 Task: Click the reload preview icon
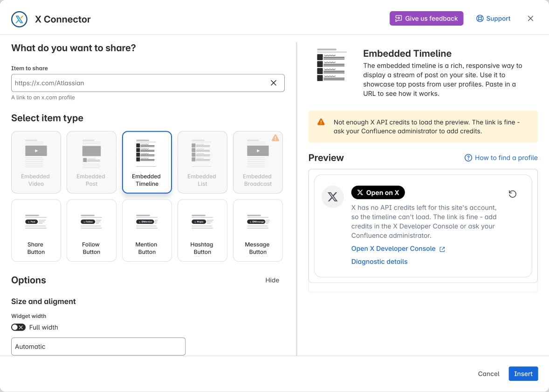(512, 194)
